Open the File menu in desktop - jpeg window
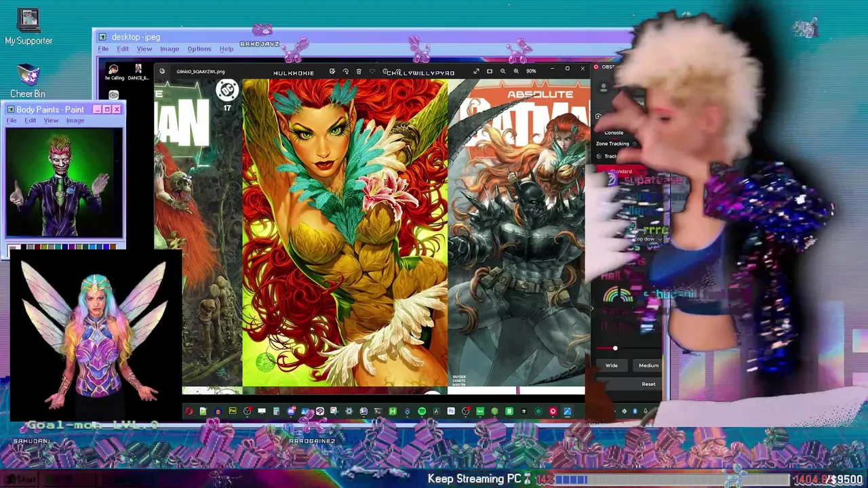This screenshot has height=488, width=868. click(103, 49)
